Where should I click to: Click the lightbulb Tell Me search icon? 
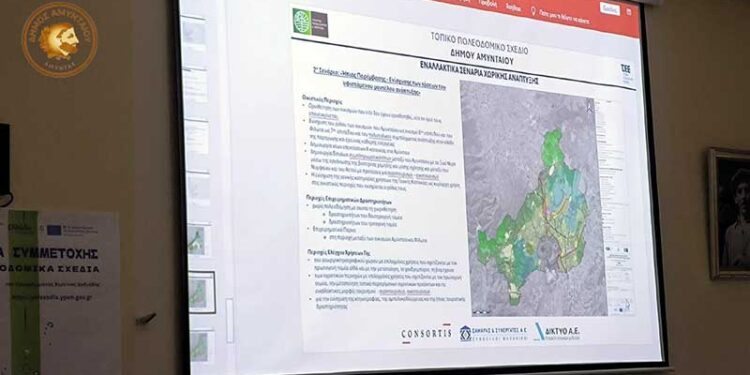534,11
